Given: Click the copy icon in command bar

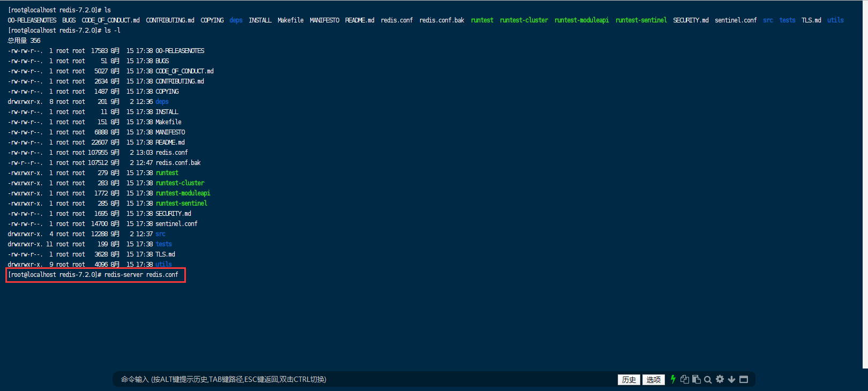Looking at the screenshot, I should [685, 379].
